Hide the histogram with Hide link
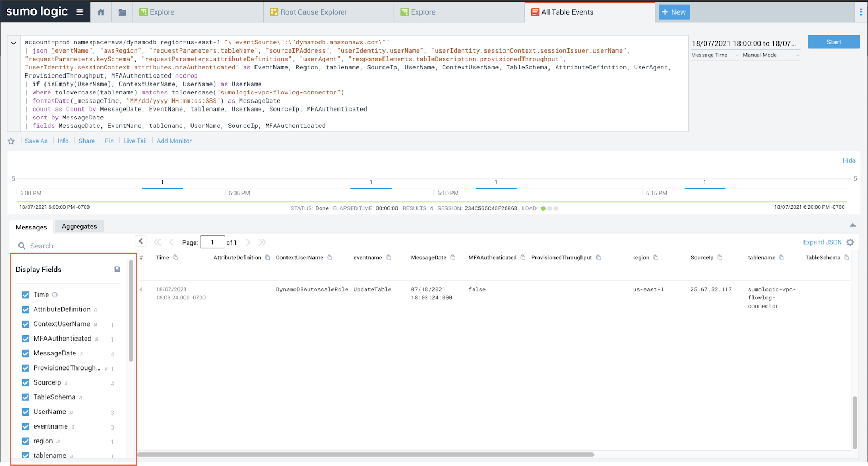The width and height of the screenshot is (868, 466). pos(849,161)
